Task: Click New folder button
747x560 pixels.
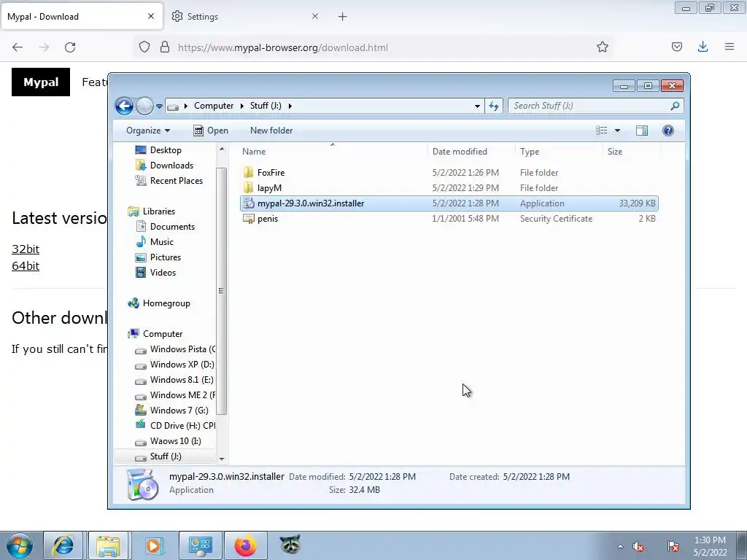Action: (271, 131)
